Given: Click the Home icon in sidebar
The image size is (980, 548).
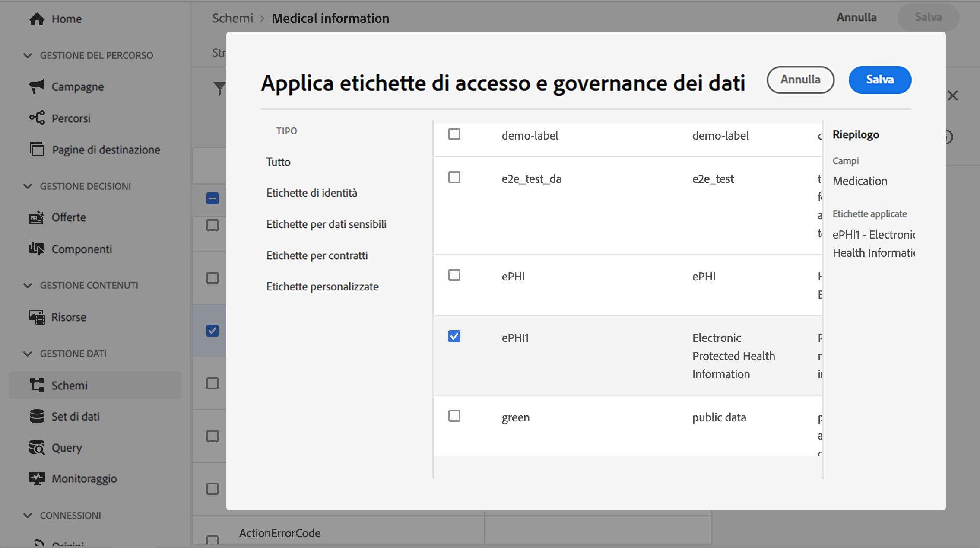Looking at the screenshot, I should [x=37, y=19].
